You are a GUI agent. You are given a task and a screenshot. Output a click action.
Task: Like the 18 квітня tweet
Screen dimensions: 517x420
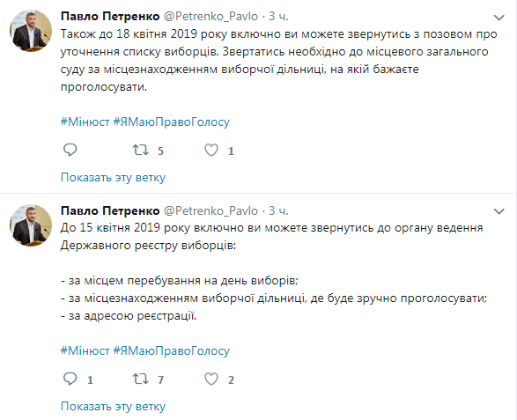[211, 151]
